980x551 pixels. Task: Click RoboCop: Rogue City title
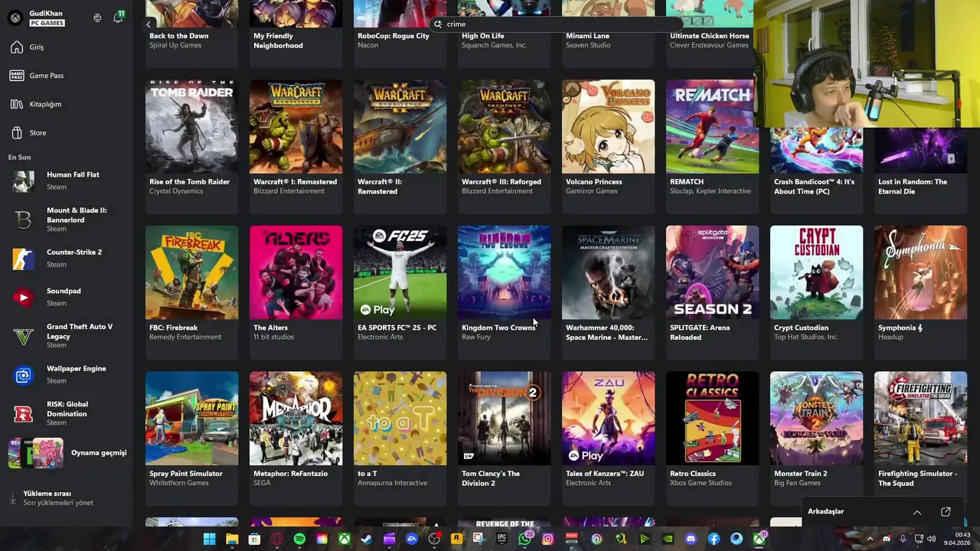[394, 36]
